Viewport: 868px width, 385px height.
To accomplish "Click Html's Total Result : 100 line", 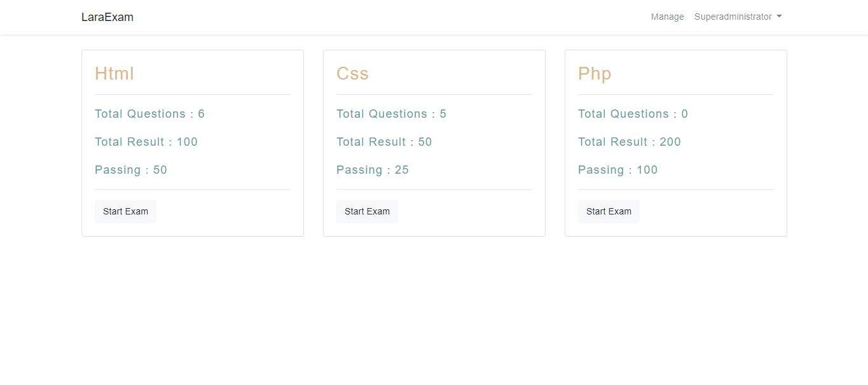I will [146, 142].
